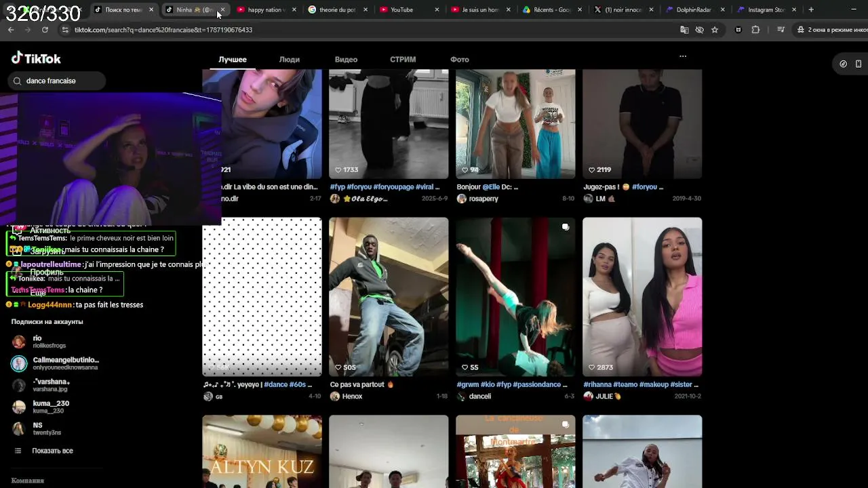
Task: Click the heart icon showing 55 likes
Action: (465, 367)
